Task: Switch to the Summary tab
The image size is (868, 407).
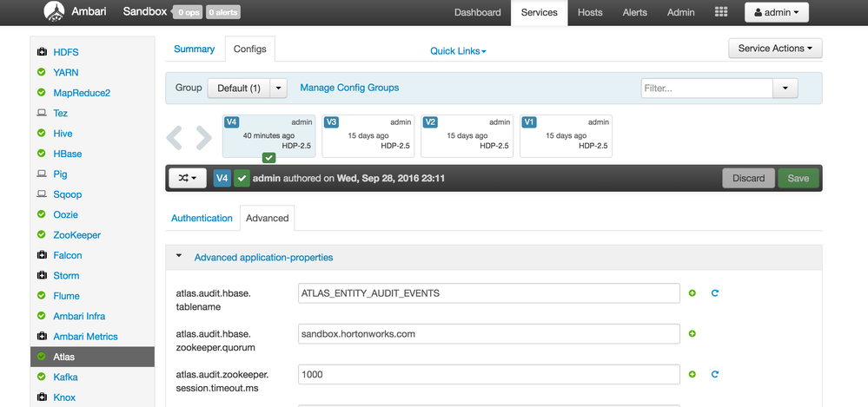Action: (194, 49)
